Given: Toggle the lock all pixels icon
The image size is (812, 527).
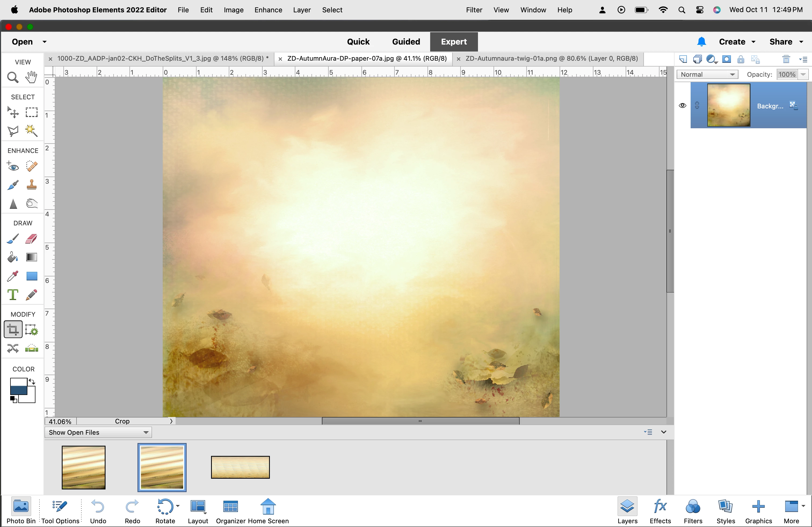Looking at the screenshot, I should [741, 59].
